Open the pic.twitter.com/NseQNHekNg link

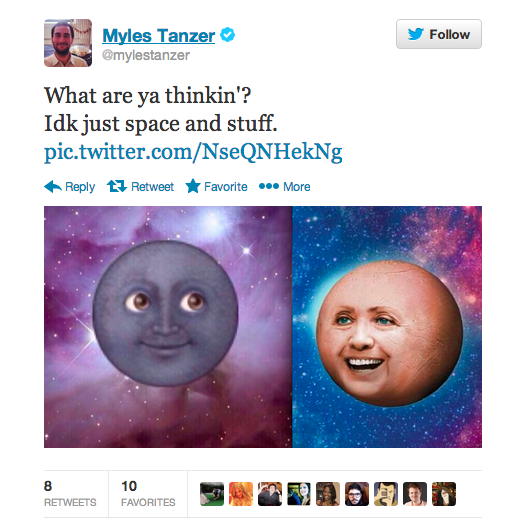[193, 152]
